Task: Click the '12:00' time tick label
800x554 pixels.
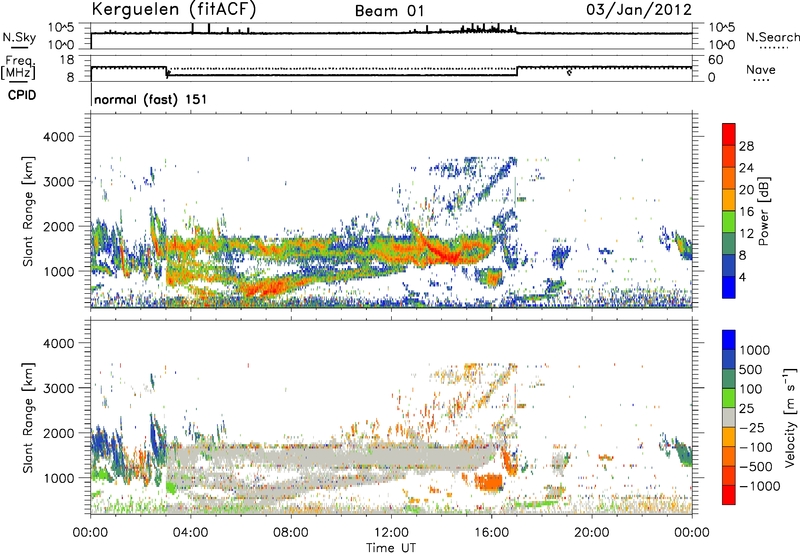Action: [x=391, y=533]
